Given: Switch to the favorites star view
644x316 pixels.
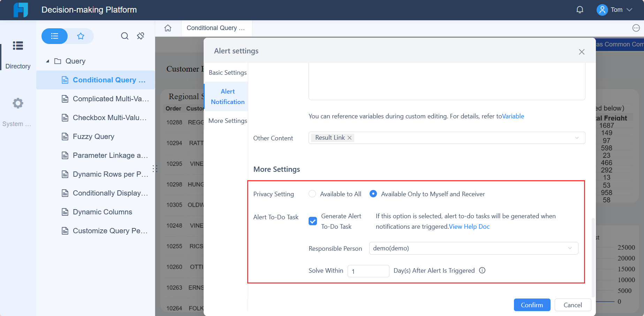Looking at the screenshot, I should pyautogui.click(x=81, y=36).
